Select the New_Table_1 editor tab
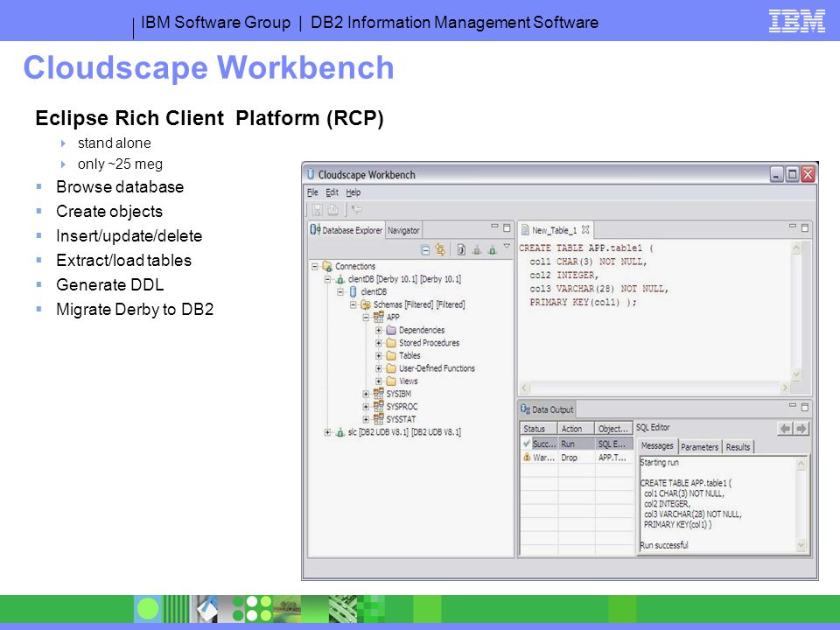 click(x=555, y=230)
